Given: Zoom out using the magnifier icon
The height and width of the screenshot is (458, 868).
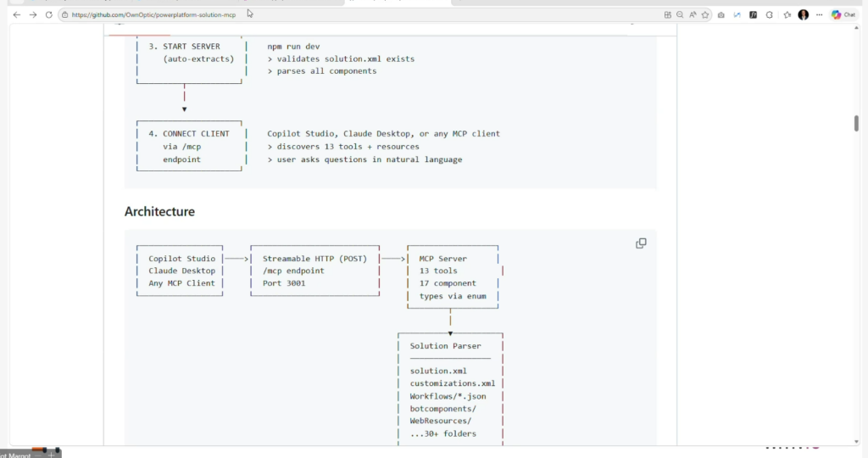Looking at the screenshot, I should (680, 14).
